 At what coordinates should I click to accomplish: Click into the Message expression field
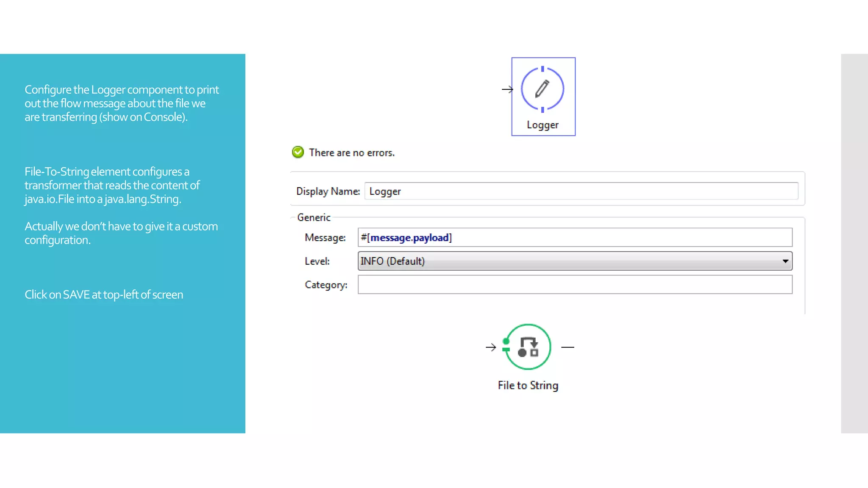(574, 238)
